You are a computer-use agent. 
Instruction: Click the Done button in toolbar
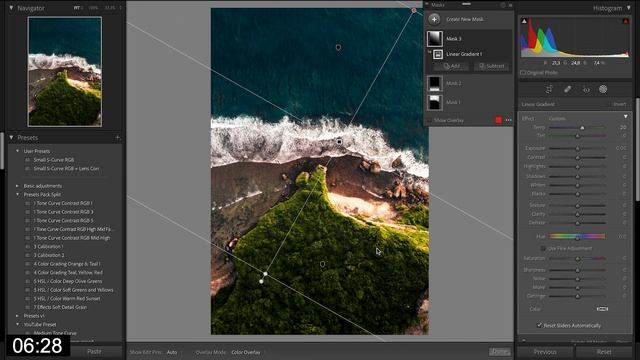[500, 352]
